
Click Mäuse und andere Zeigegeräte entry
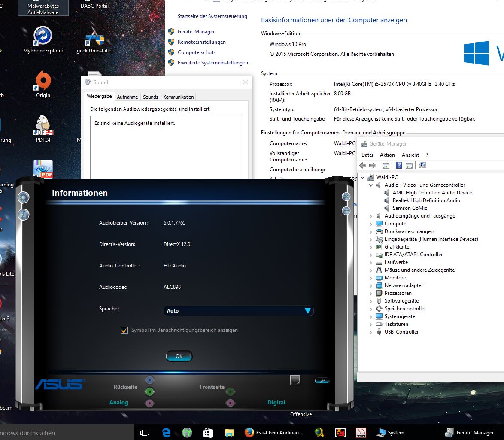point(419,270)
